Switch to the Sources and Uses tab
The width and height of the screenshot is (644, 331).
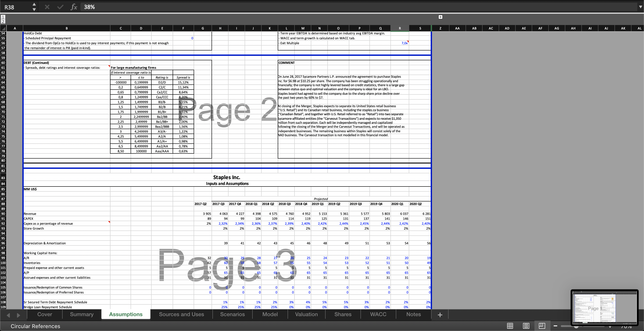click(x=182, y=314)
